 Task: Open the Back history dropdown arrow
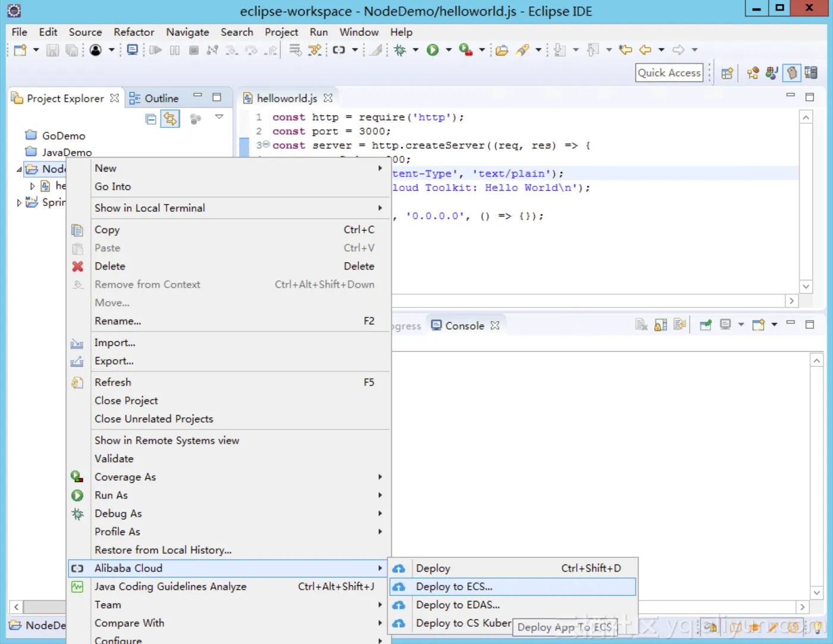click(661, 50)
